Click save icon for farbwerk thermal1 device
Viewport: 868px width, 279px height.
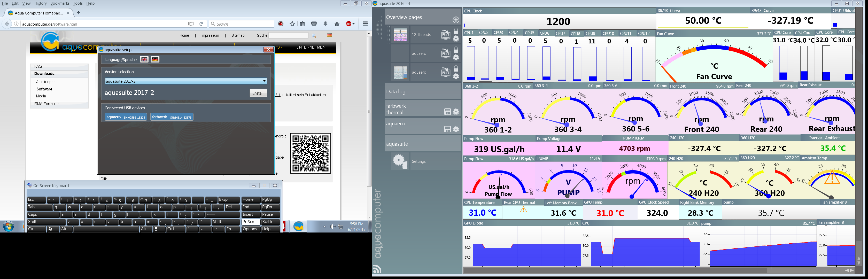click(447, 112)
